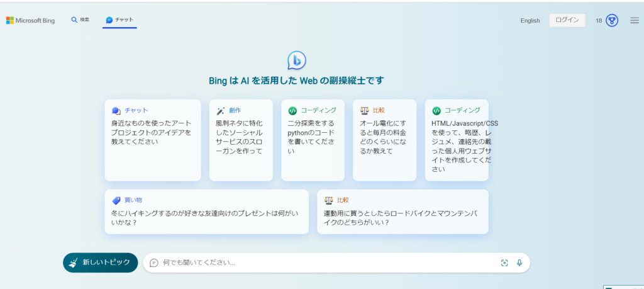
Task: Click the chat icon inside the input box
Action: [x=154, y=263]
